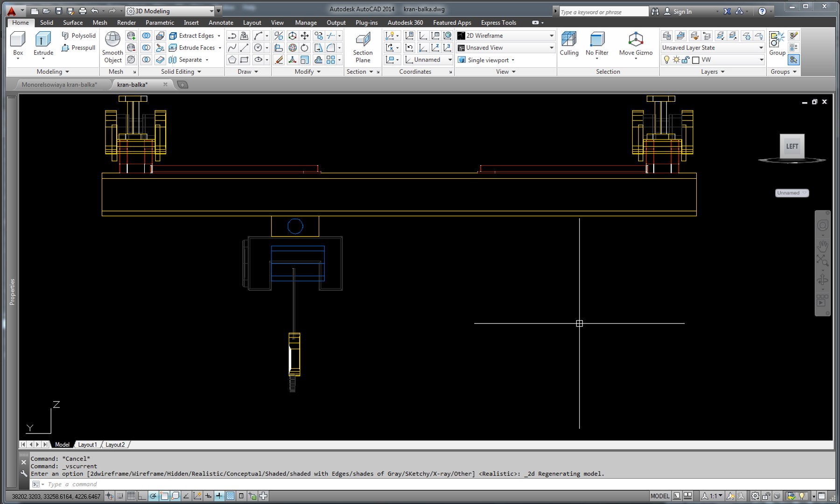Apply Smooth Object to mesh

112,47
